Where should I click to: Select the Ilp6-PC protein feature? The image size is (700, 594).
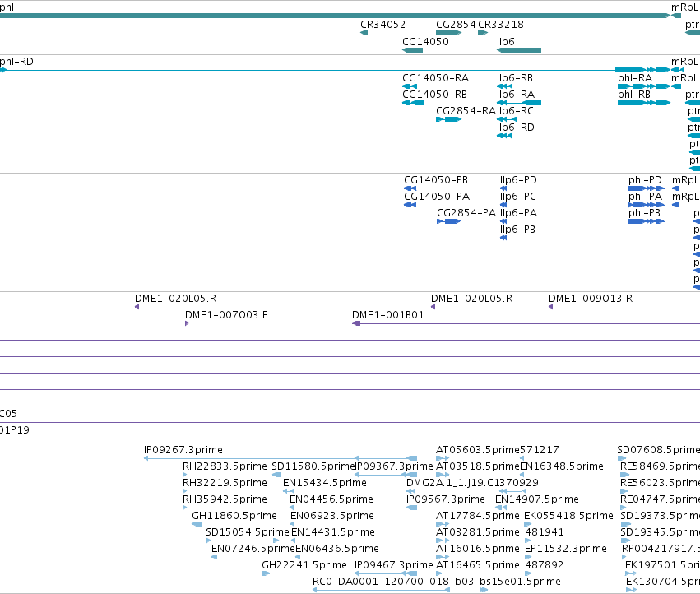pos(503,205)
